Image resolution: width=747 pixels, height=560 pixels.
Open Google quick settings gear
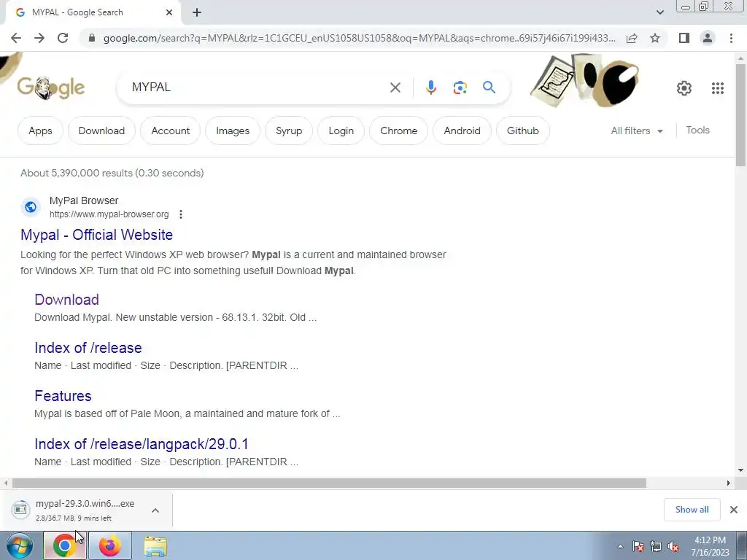[x=684, y=88]
